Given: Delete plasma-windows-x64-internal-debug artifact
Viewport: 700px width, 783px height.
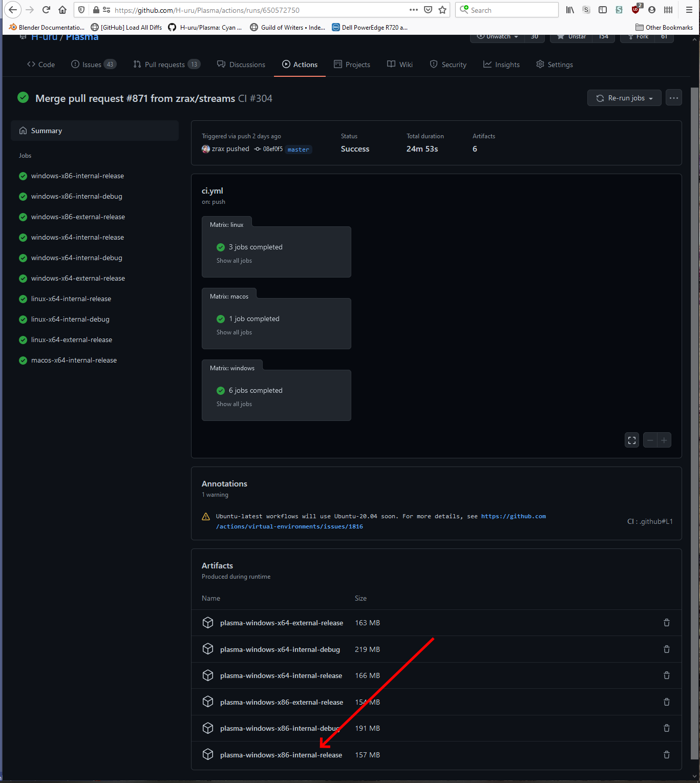Looking at the screenshot, I should (667, 649).
